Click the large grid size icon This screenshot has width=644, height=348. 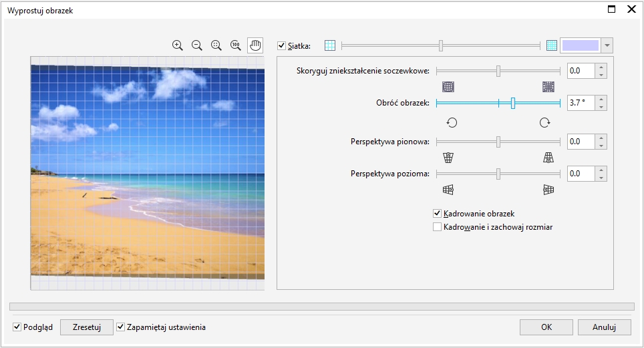(329, 45)
